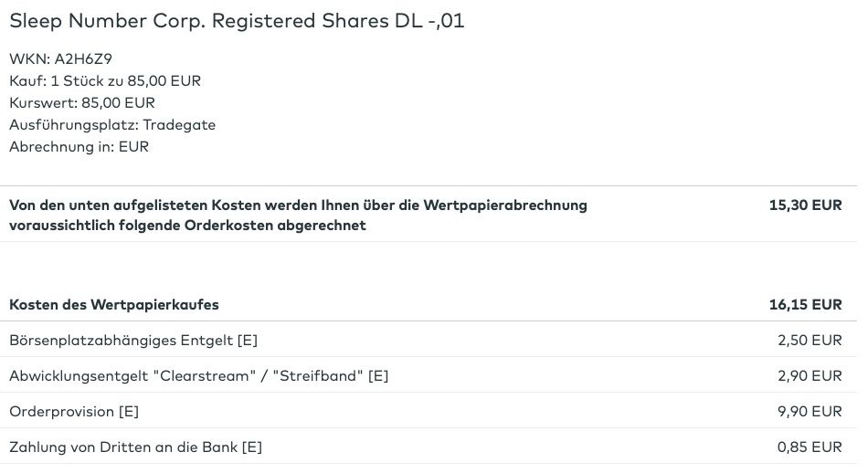Click the 2,90 EUR amount

[810, 375]
